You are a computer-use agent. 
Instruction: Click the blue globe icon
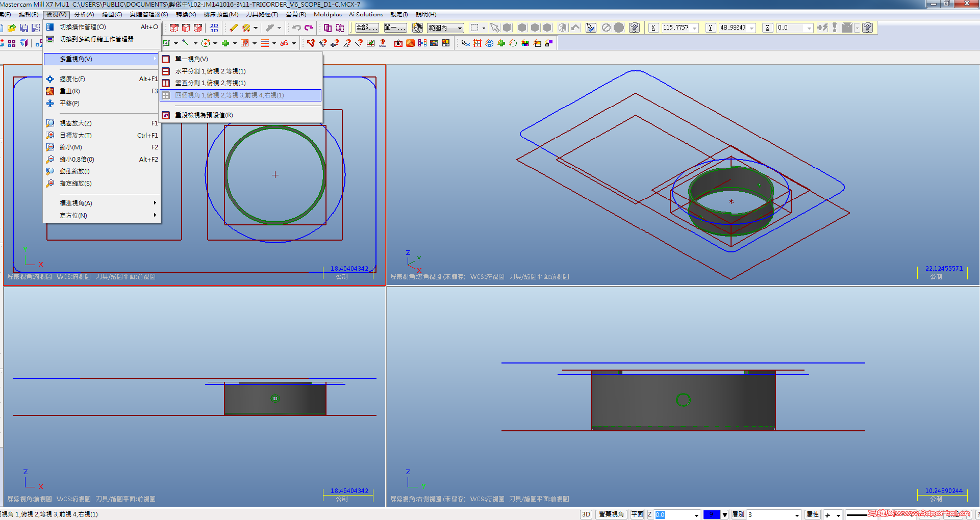(489, 43)
